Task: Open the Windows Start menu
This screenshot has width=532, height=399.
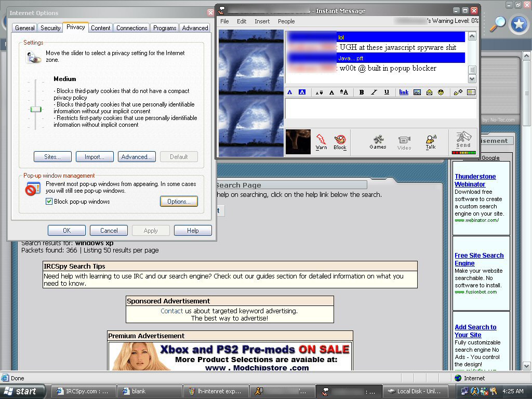Action: (x=21, y=391)
